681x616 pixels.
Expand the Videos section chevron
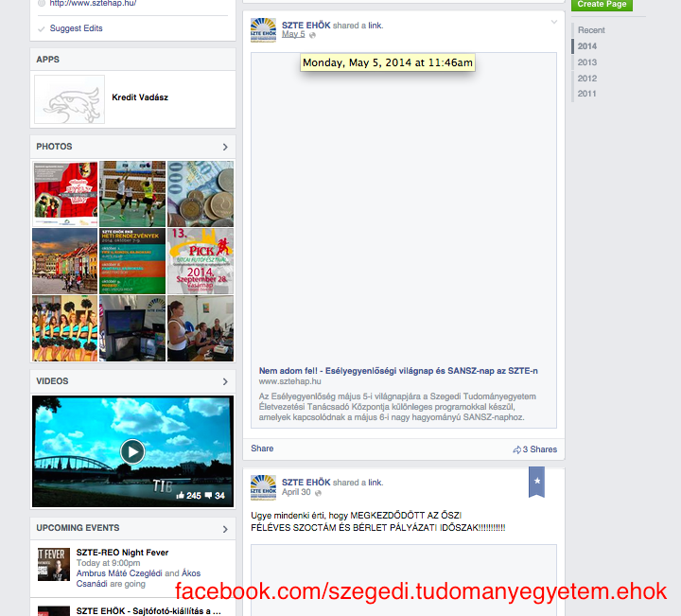point(225,381)
